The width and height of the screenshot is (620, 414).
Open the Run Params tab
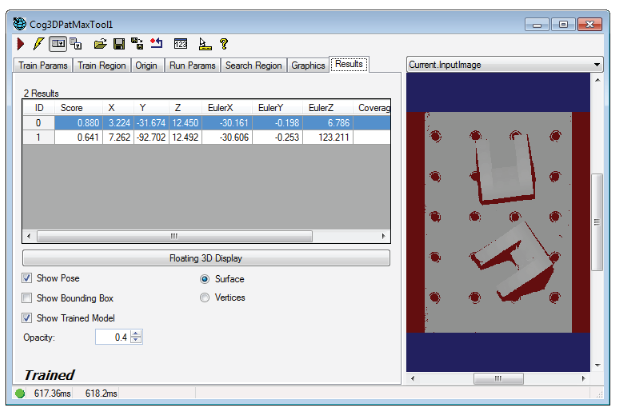pyautogui.click(x=192, y=65)
